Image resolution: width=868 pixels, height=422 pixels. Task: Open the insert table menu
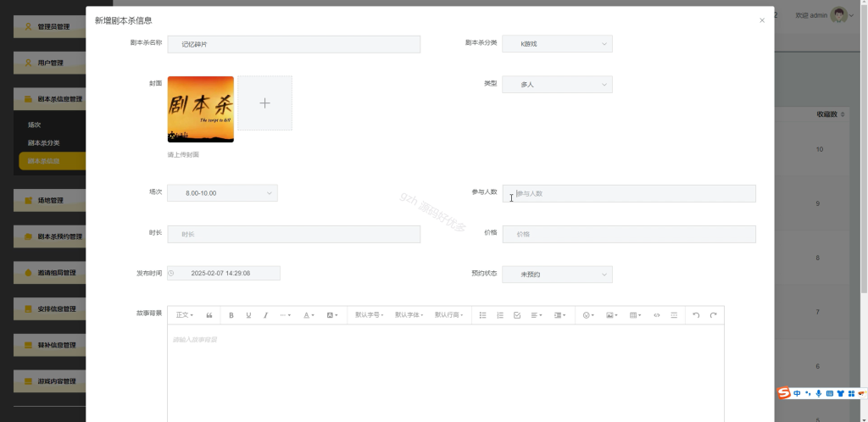click(635, 315)
